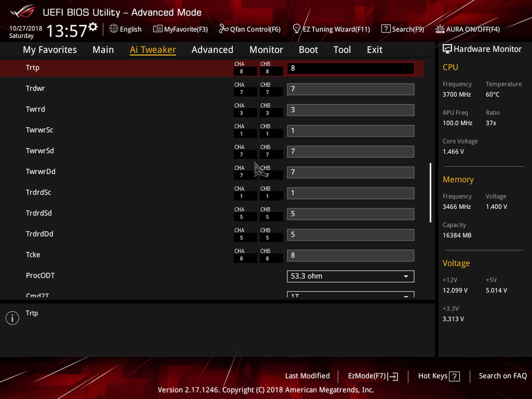
Task: Click the Trtp row CHA value
Action: 245,71
